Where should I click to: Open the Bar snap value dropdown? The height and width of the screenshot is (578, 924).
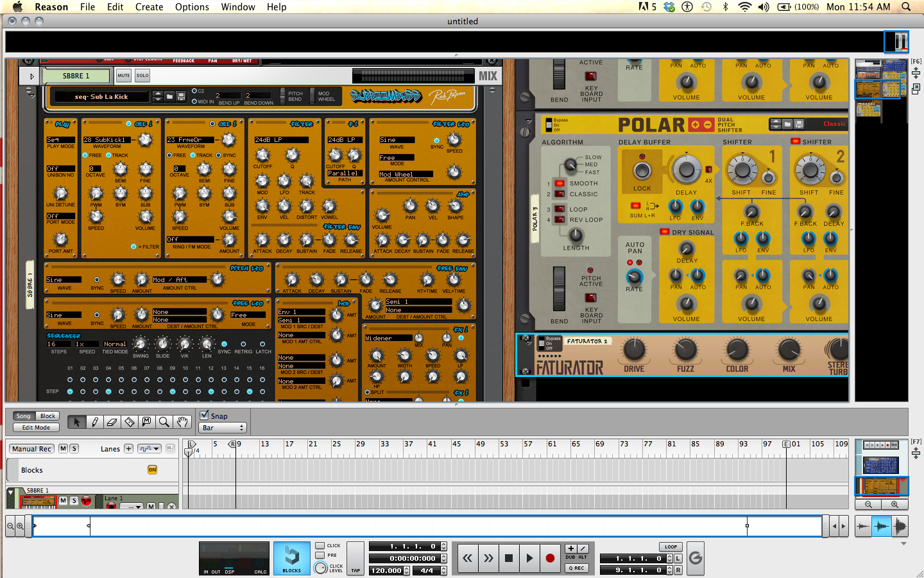pos(223,427)
